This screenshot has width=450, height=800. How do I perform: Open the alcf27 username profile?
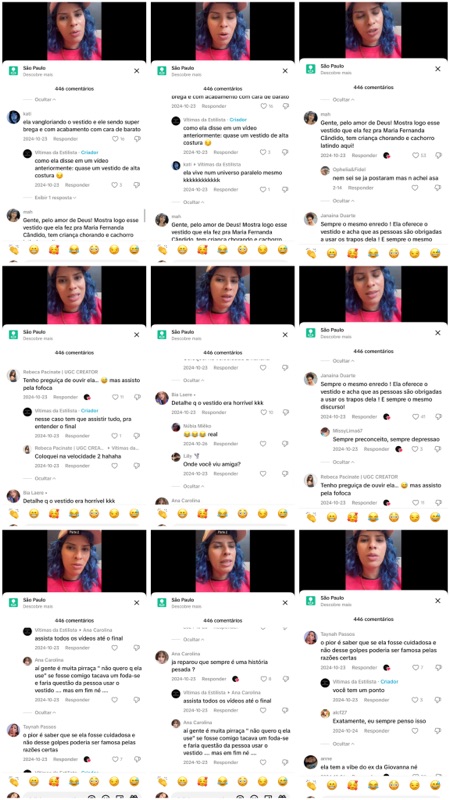coord(339,711)
